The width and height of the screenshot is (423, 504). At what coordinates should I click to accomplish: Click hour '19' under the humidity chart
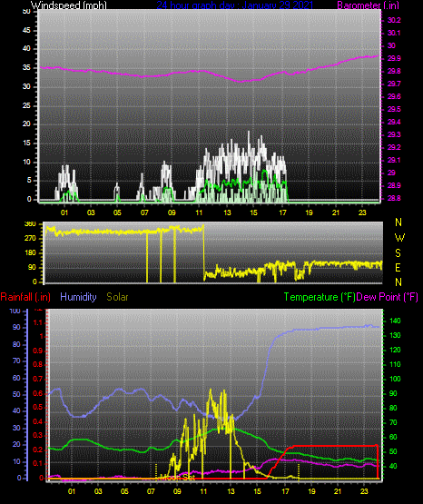pos(311,491)
